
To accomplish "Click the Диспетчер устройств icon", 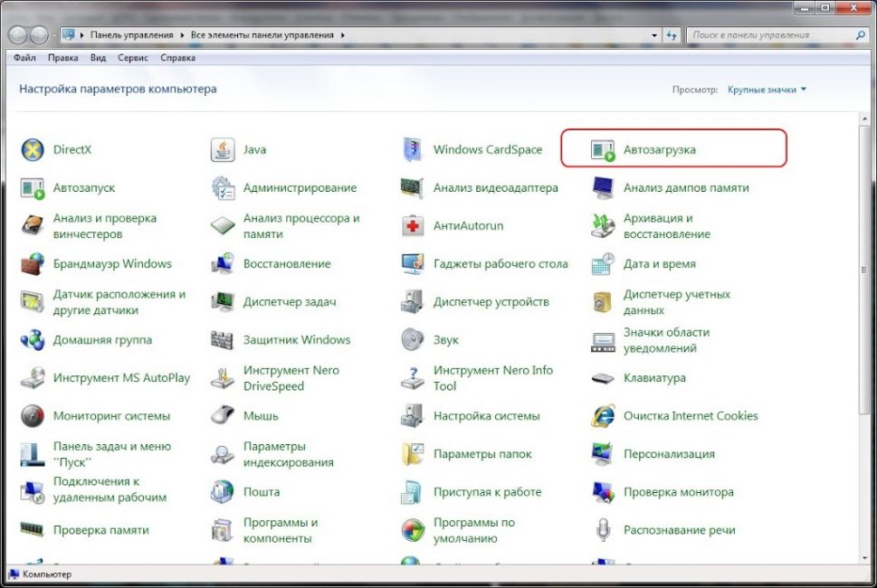I will pos(413,302).
